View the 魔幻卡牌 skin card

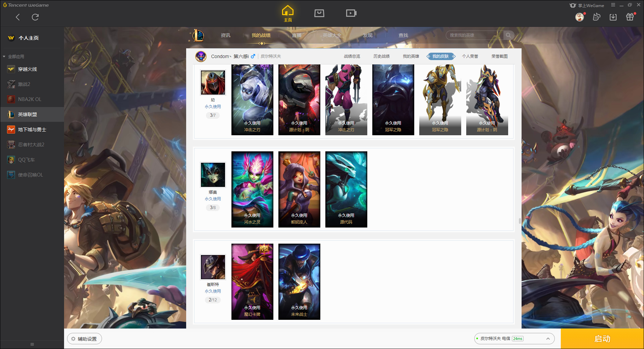click(x=252, y=282)
